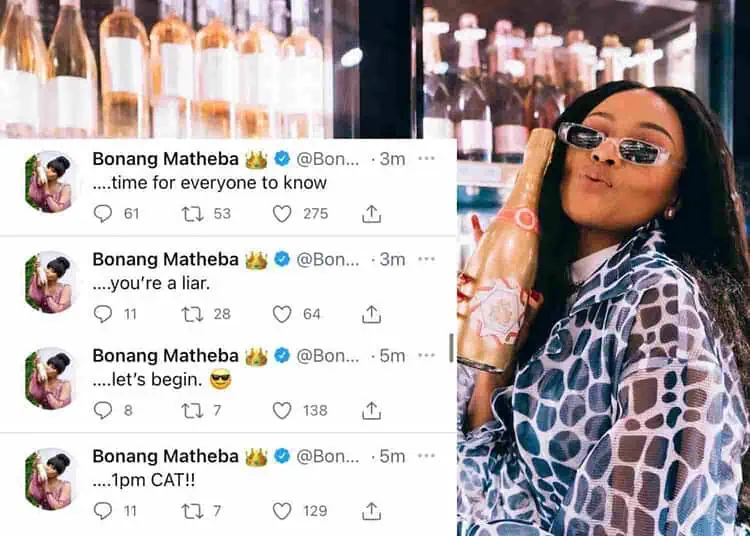Share the 'time for everyone to know' tweet
This screenshot has width=750, height=536.
[372, 214]
